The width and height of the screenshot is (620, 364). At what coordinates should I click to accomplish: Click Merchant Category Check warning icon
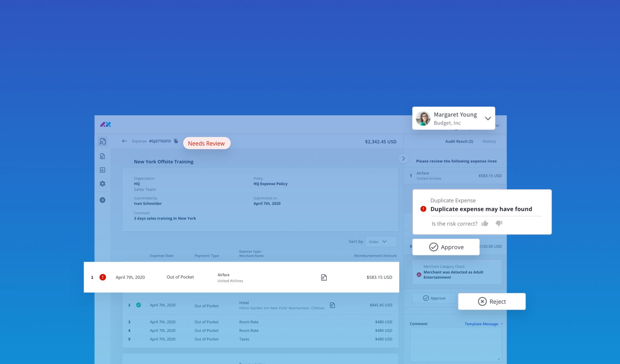pos(419,275)
